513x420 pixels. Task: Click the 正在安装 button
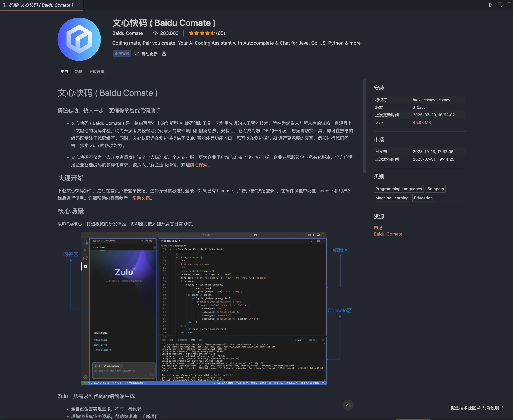[122, 53]
